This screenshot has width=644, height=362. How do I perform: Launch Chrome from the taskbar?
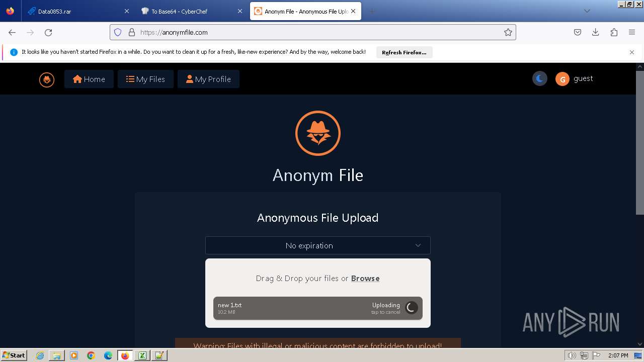[x=91, y=355]
